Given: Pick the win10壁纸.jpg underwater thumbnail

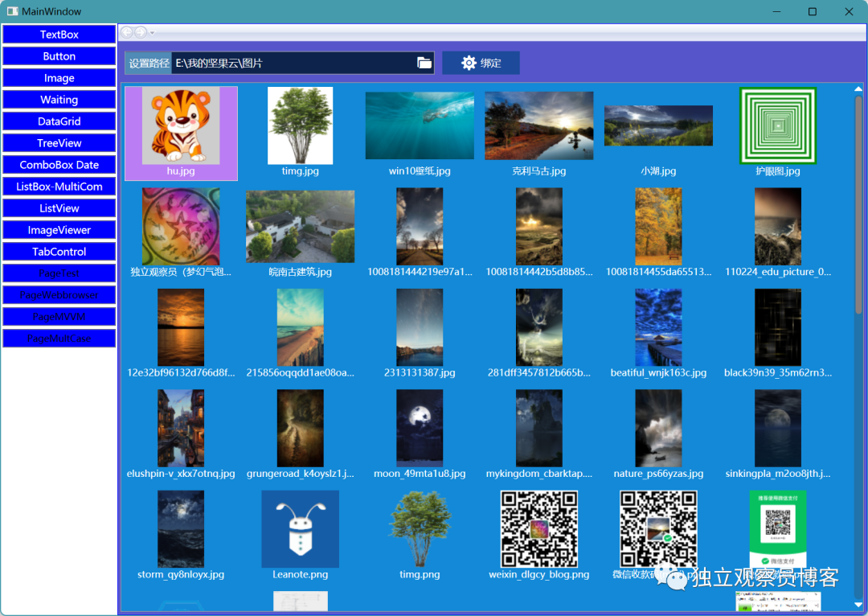Looking at the screenshot, I should pos(420,125).
